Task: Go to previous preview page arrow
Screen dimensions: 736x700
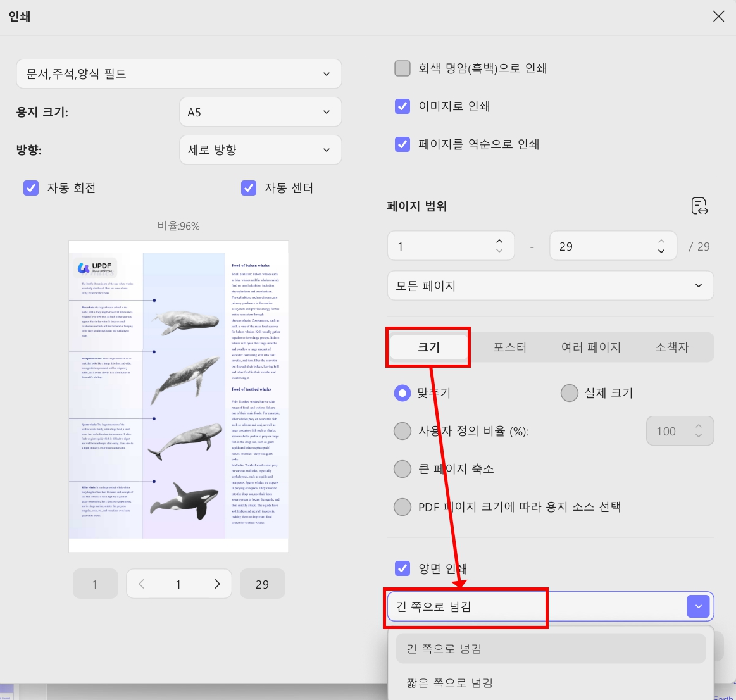Action: click(141, 584)
